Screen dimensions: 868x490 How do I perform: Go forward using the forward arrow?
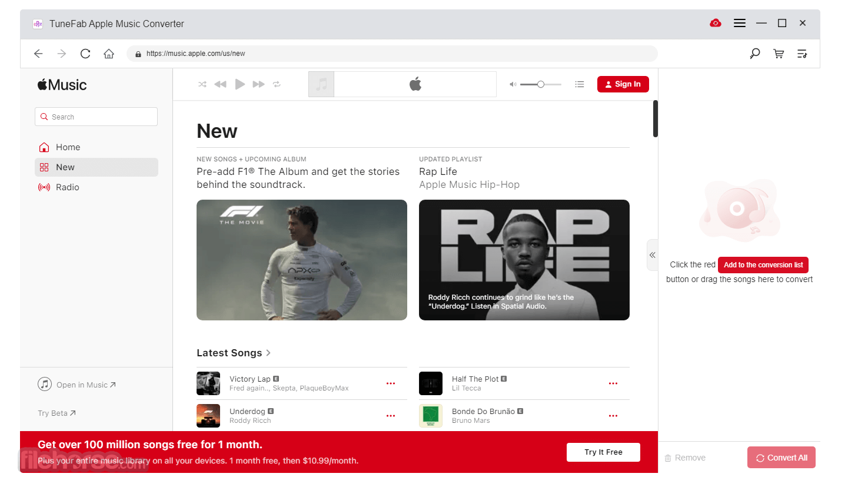tap(62, 54)
